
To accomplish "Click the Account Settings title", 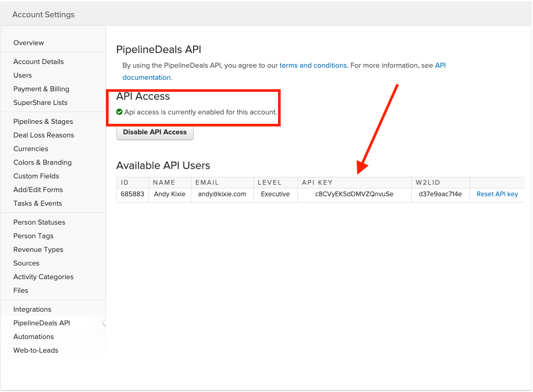I will 43,15.
